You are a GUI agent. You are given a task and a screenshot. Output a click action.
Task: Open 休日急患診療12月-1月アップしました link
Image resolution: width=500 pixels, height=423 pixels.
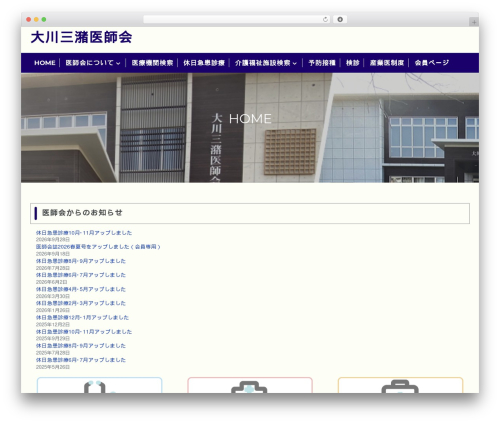[x=82, y=318]
